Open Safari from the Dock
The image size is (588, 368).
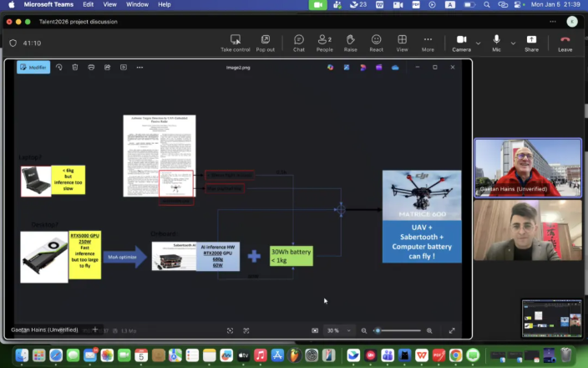coord(55,355)
